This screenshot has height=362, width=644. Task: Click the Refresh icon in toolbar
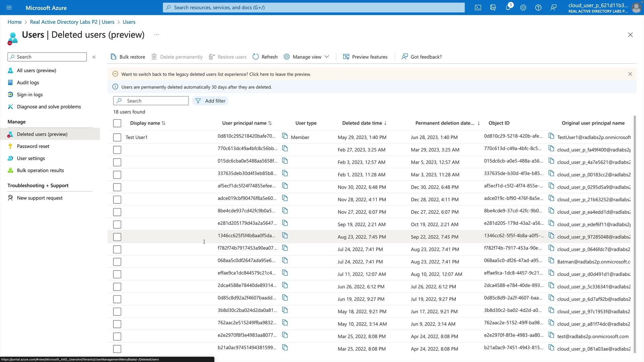pyautogui.click(x=256, y=57)
